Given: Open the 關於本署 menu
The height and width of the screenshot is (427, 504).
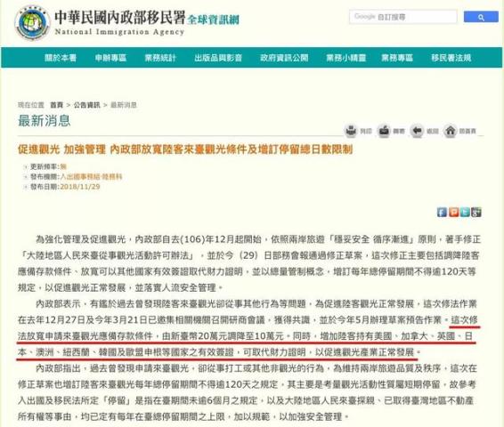Looking at the screenshot, I should [61, 58].
